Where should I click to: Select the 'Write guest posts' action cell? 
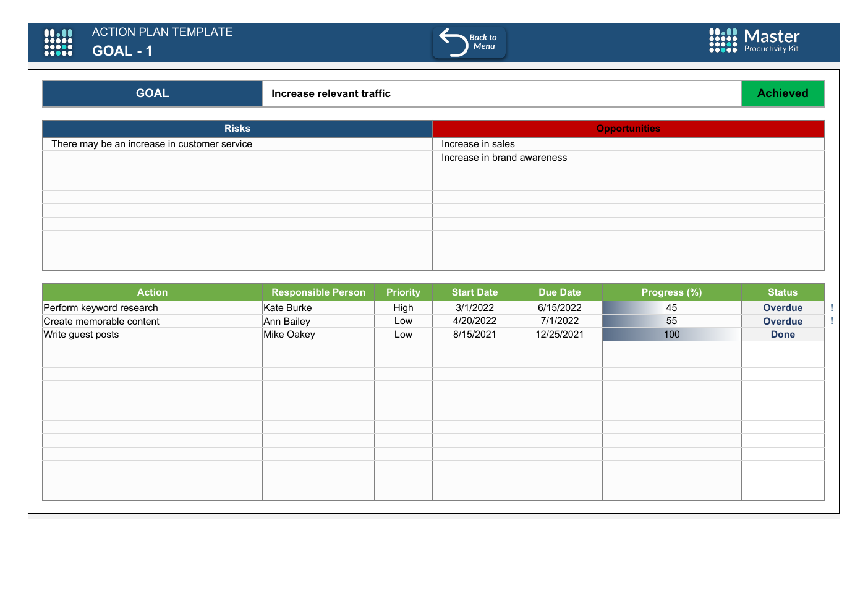153,335
